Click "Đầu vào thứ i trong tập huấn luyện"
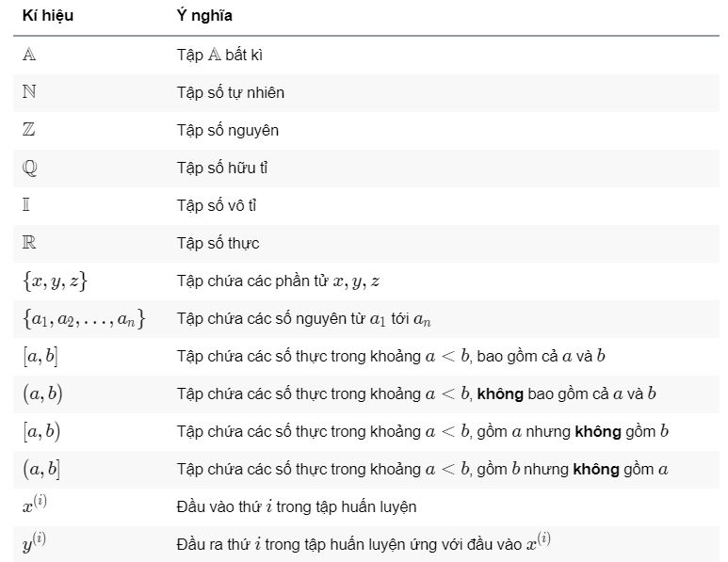 click(x=297, y=506)
